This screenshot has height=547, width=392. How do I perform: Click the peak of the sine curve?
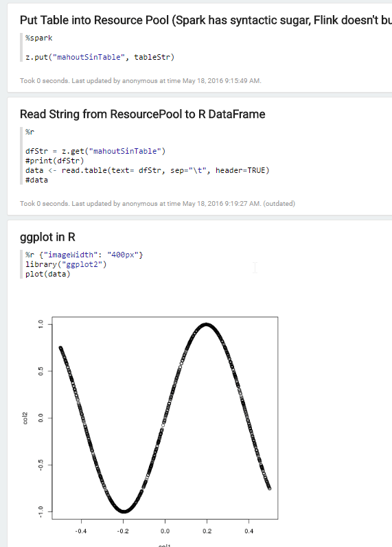point(207,325)
